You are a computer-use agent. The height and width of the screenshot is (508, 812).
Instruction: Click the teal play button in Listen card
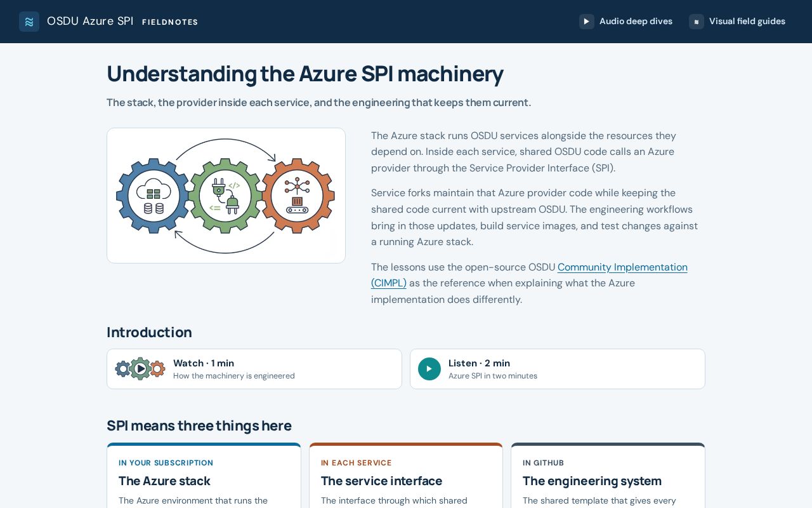(429, 369)
